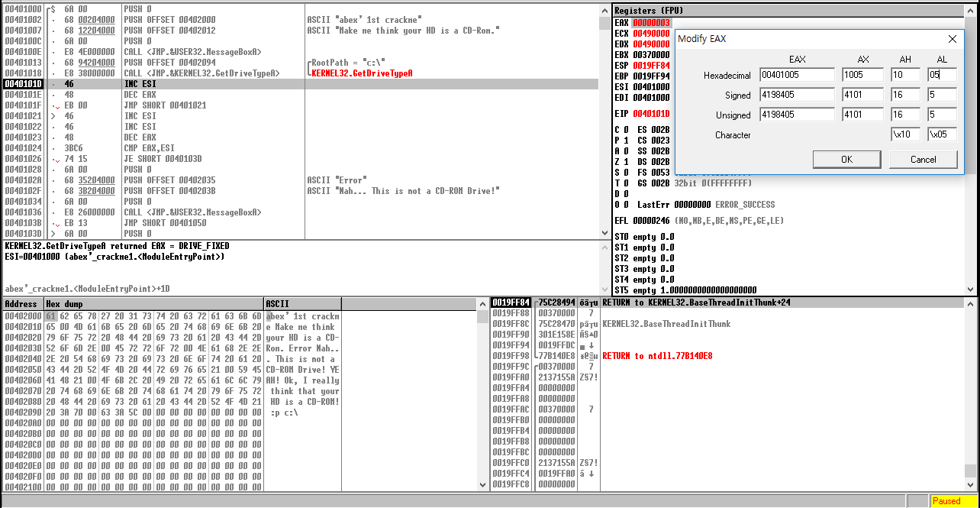
Task: Click the Signed AH field value 16
Action: pos(905,95)
